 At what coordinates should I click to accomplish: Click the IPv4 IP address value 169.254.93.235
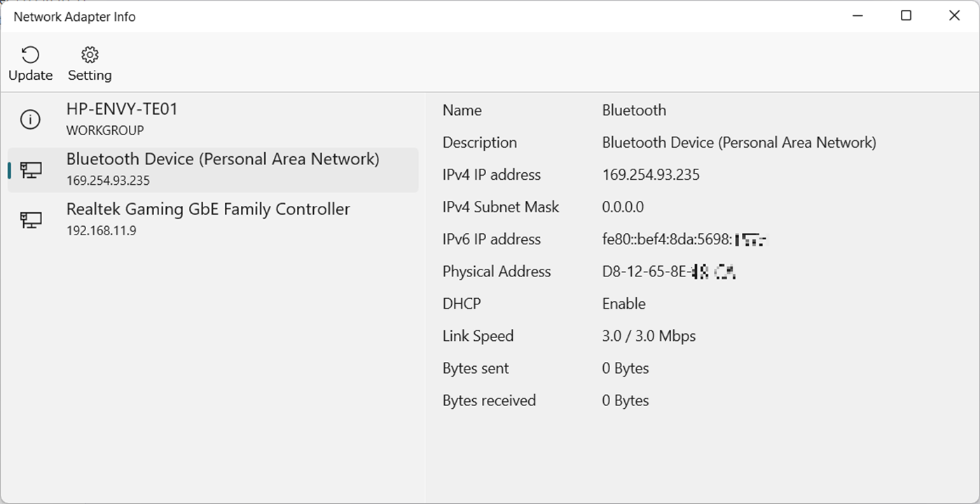click(650, 174)
